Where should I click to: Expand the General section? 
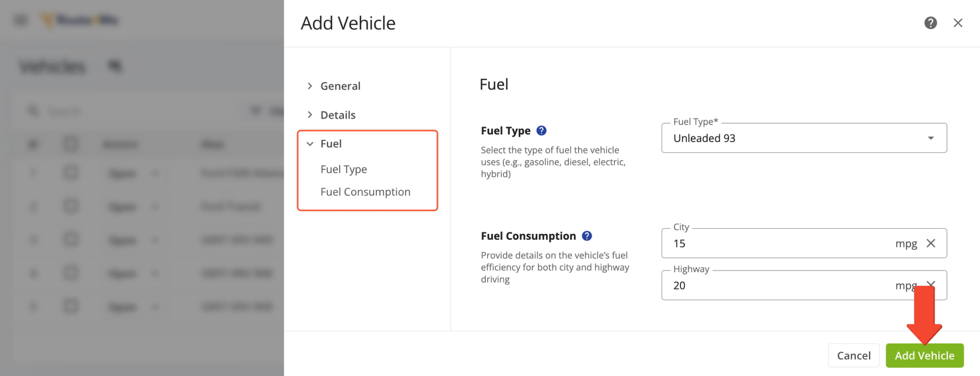[340, 86]
